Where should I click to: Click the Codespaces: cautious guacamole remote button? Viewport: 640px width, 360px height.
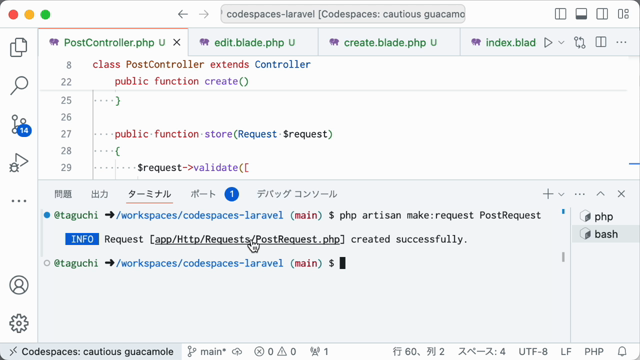coord(92,351)
